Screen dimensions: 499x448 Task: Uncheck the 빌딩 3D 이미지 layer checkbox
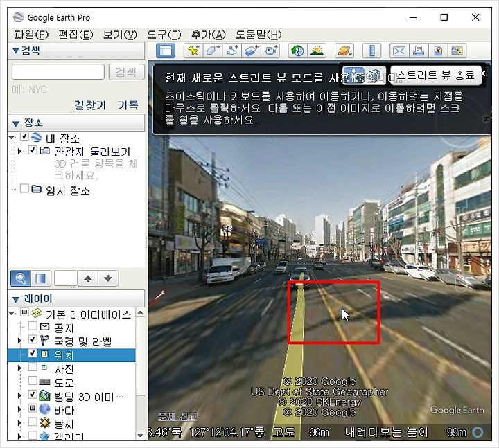tap(33, 394)
